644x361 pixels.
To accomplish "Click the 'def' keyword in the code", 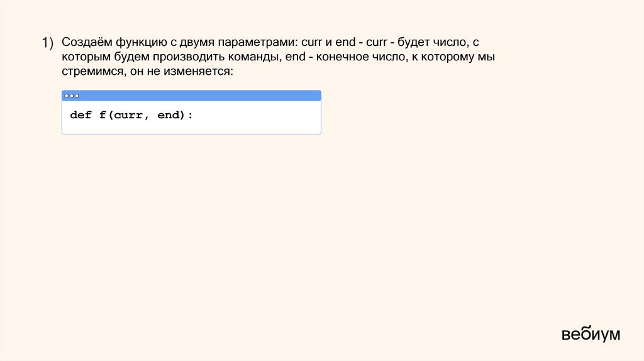I will tap(80, 115).
